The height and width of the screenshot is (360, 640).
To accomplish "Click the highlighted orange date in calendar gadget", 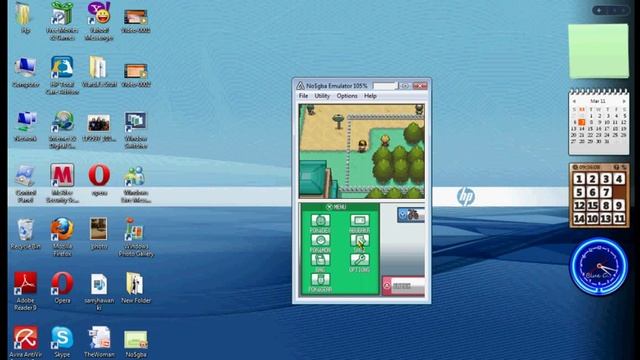I will 582,122.
